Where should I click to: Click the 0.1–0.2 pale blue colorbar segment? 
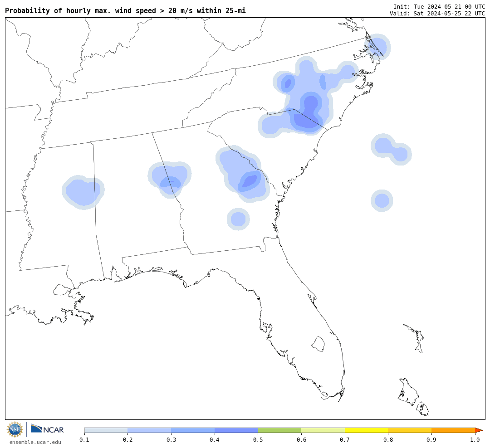pyautogui.click(x=106, y=430)
